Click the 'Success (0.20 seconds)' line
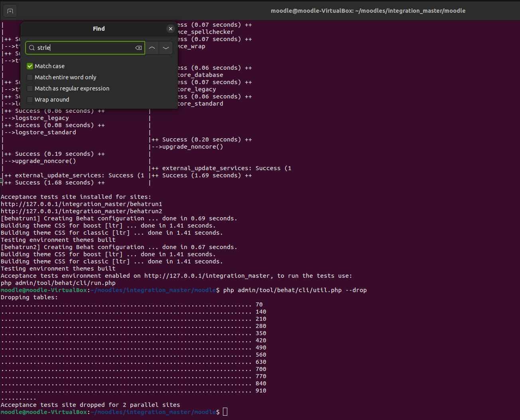The image size is (520, 420). pyautogui.click(x=202, y=139)
